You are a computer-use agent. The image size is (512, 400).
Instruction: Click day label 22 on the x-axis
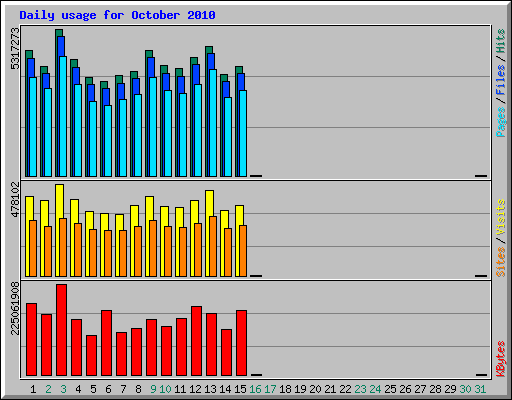(345, 389)
